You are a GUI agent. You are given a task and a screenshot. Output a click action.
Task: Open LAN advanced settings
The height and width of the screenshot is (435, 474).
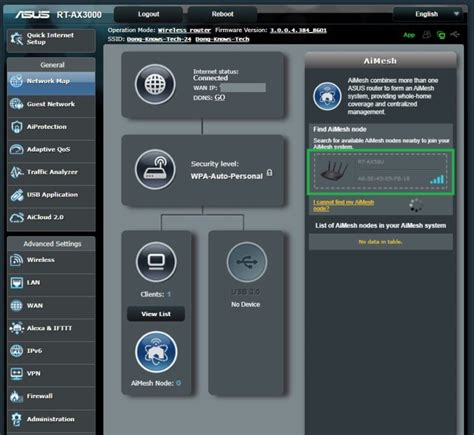pyautogui.click(x=51, y=284)
